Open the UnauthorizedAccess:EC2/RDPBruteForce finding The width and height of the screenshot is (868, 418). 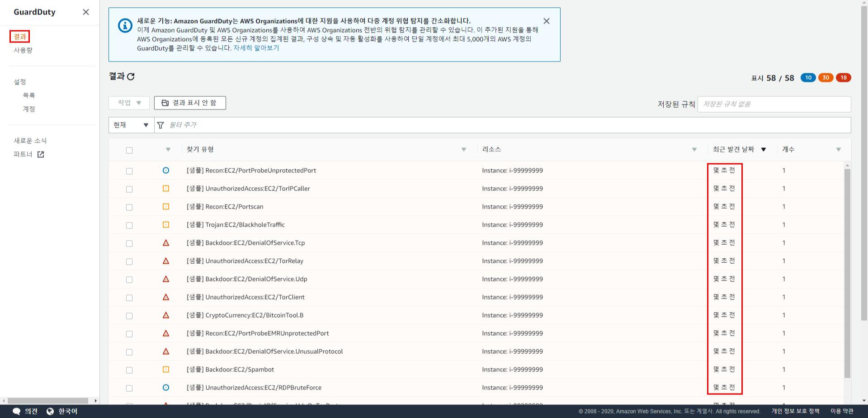click(254, 388)
